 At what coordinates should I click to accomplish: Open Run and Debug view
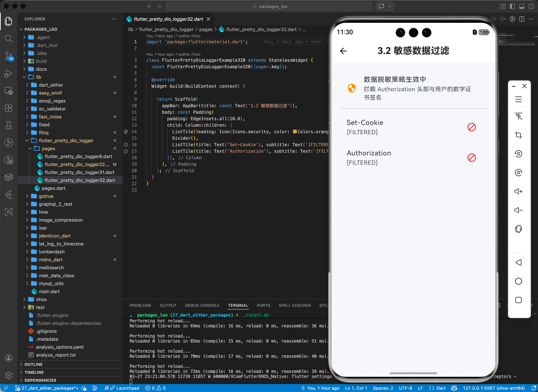coord(8,74)
